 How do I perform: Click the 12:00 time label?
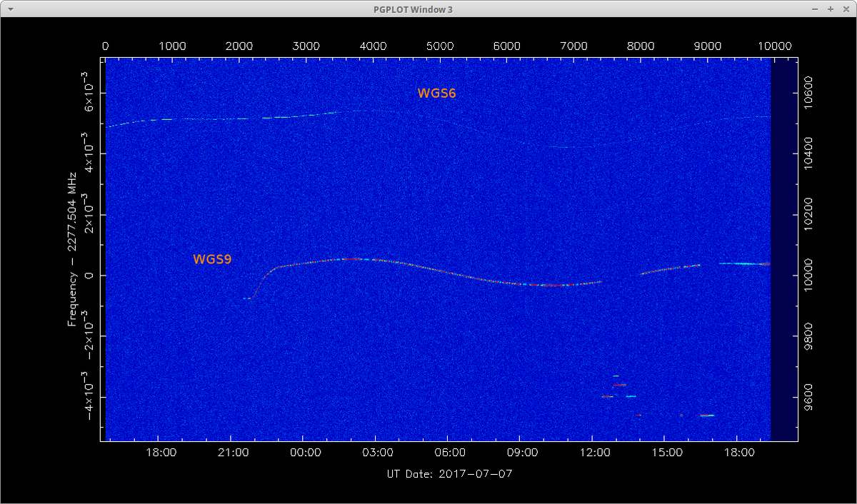tap(595, 452)
